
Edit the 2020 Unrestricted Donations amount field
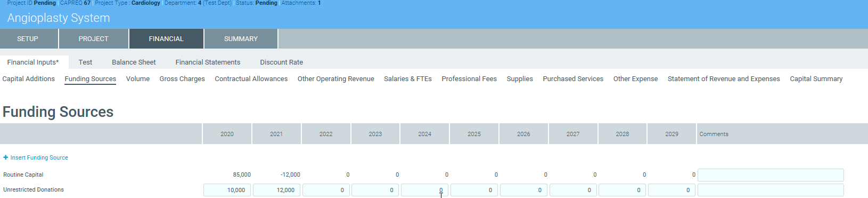coord(227,190)
